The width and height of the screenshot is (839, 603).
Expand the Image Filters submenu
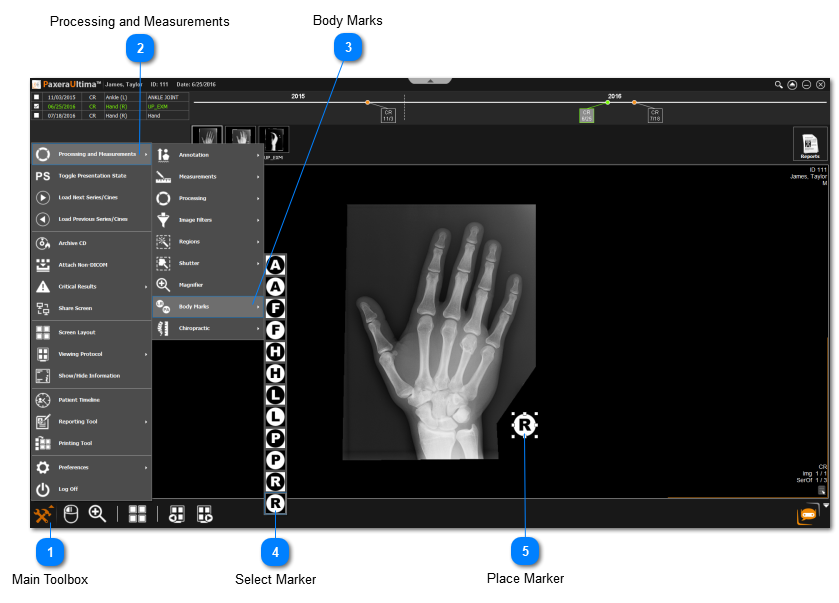click(208, 220)
